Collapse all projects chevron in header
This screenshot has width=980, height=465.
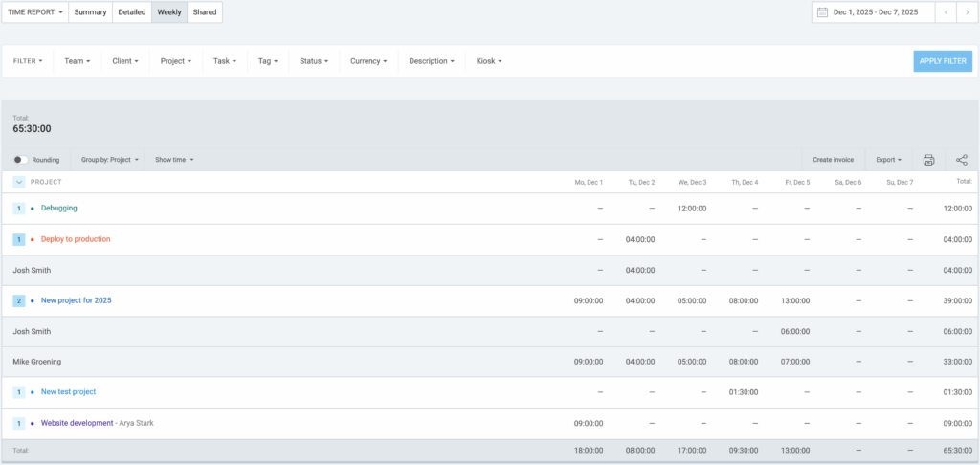(x=18, y=181)
